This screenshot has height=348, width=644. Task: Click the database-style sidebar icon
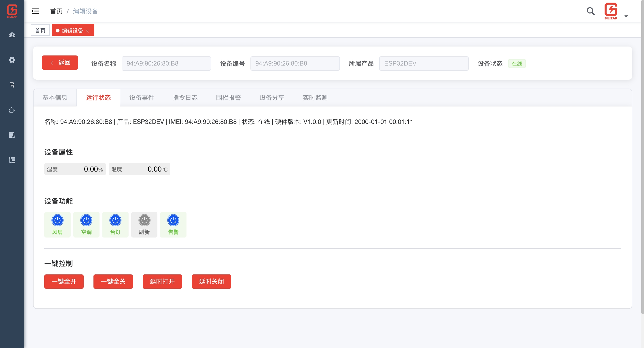pyautogui.click(x=12, y=85)
